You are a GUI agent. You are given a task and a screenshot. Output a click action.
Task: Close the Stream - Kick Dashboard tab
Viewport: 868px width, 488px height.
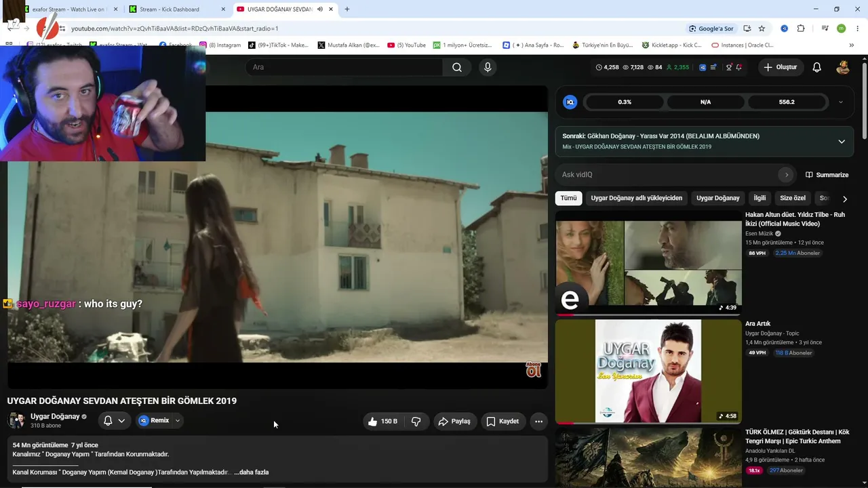223,9
